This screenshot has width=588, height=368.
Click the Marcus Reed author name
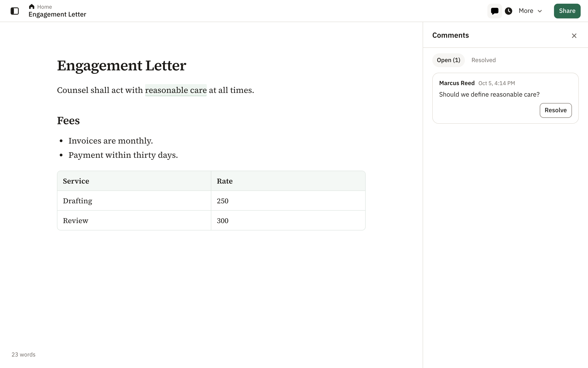[x=457, y=83]
